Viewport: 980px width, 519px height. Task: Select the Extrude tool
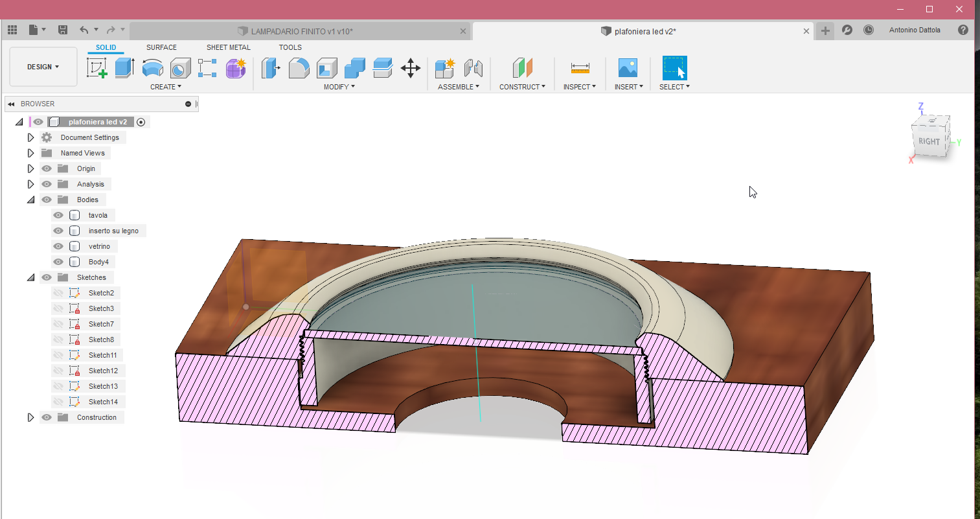click(x=124, y=67)
